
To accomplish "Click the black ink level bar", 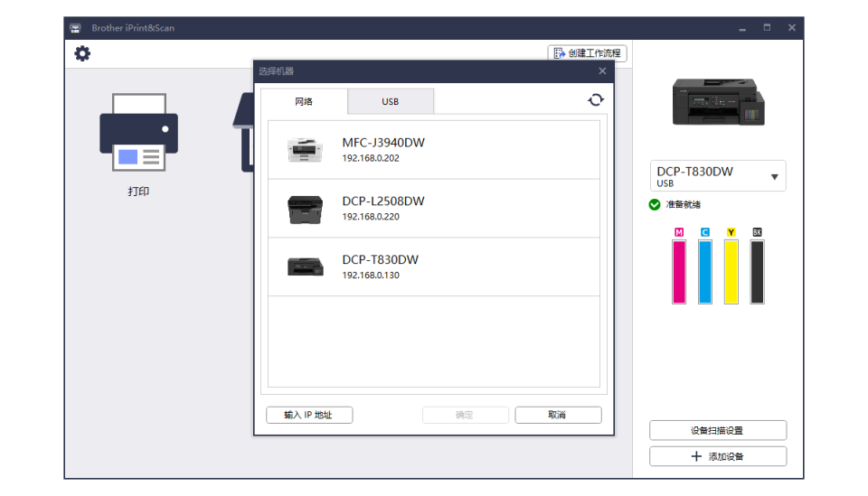I will pyautogui.click(x=758, y=272).
